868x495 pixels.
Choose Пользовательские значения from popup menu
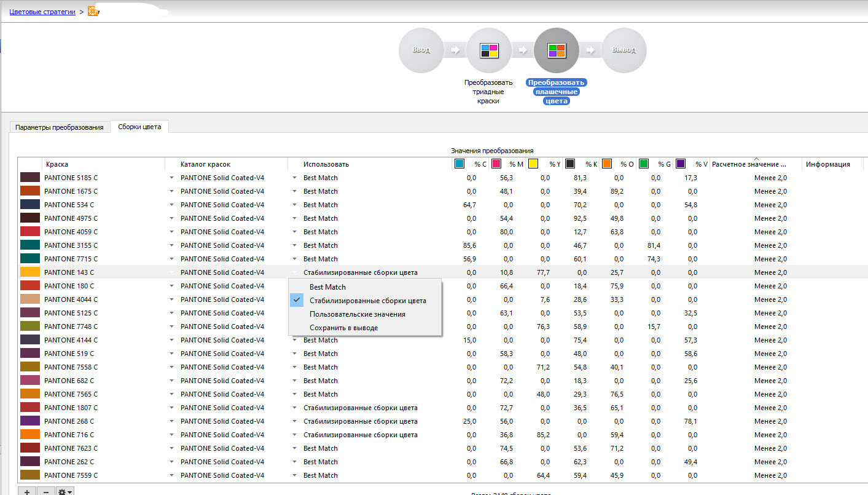(357, 314)
